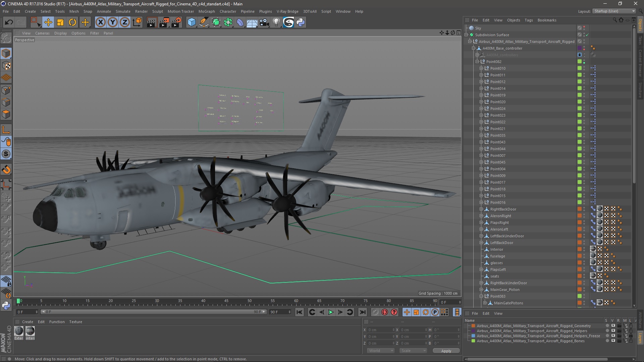Toggle solo for Helpers layer
Image resolution: width=644 pixels, height=362 pixels.
click(607, 331)
